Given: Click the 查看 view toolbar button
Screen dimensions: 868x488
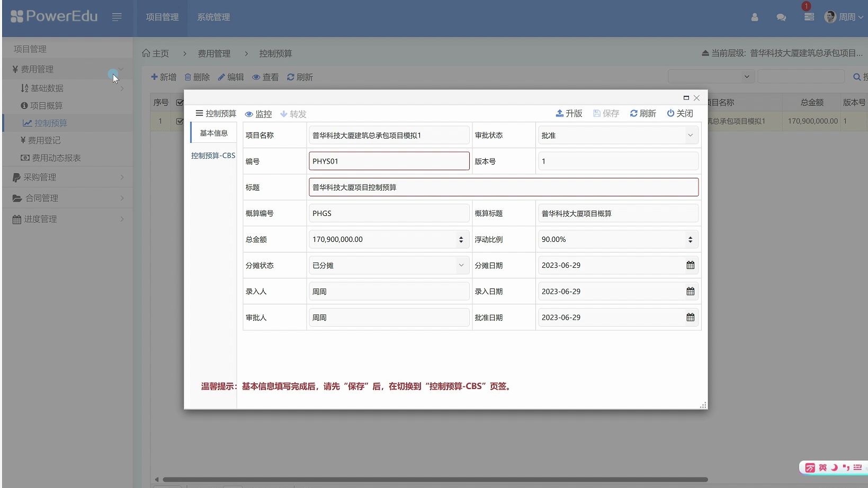Looking at the screenshot, I should (265, 77).
